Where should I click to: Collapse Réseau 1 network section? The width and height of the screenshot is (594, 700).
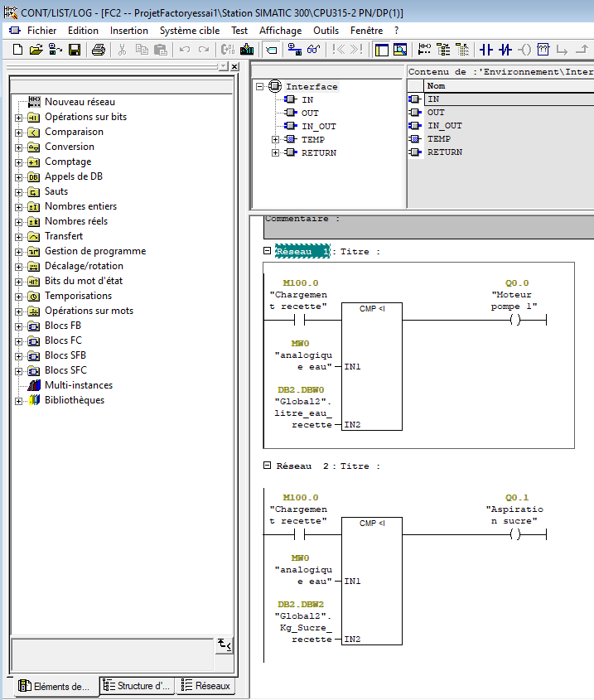pos(267,251)
